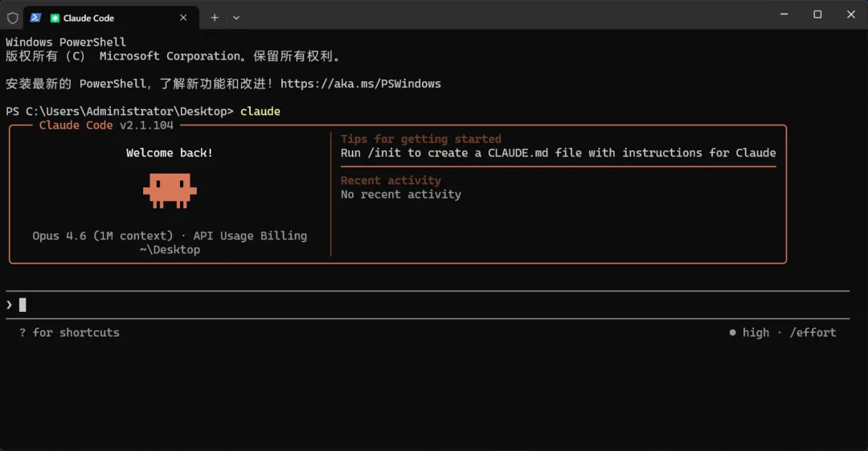Minimize the terminal window

coord(784,14)
